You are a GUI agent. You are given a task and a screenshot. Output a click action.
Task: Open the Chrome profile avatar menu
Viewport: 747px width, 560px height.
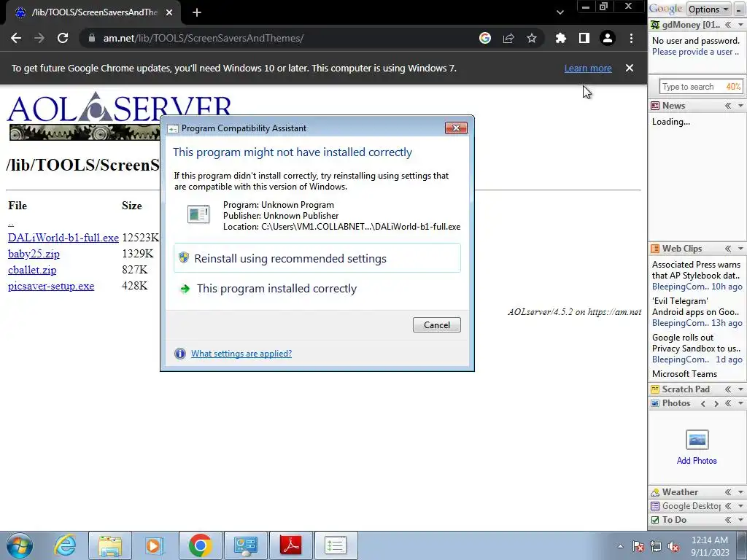[608, 38]
